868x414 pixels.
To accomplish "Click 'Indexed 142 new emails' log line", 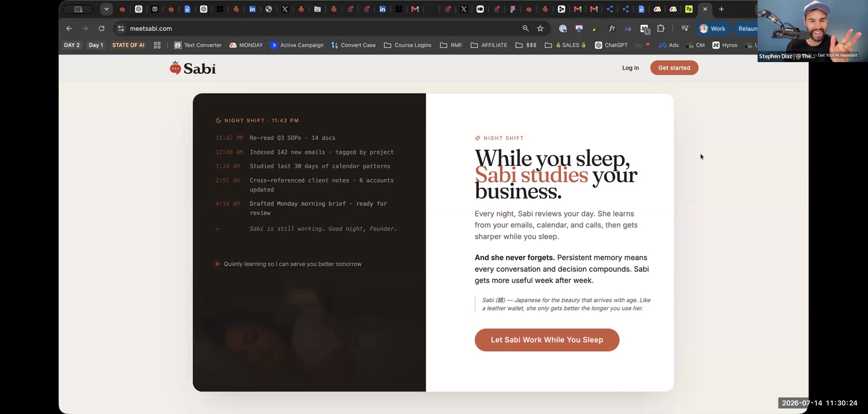I will [x=322, y=152].
